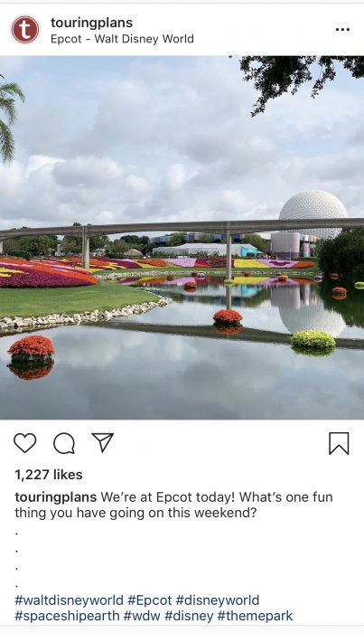Open the #wdw hashtag
Screen dimensions: 364x633
click(x=142, y=617)
